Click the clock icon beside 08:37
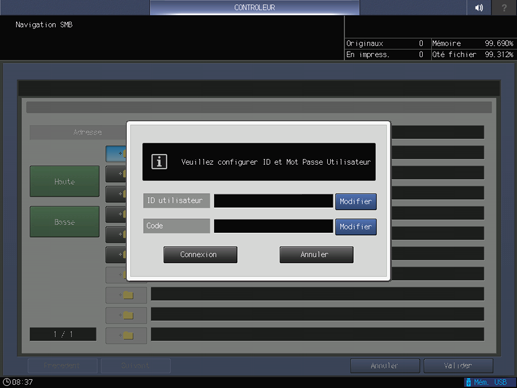 [x=6, y=382]
